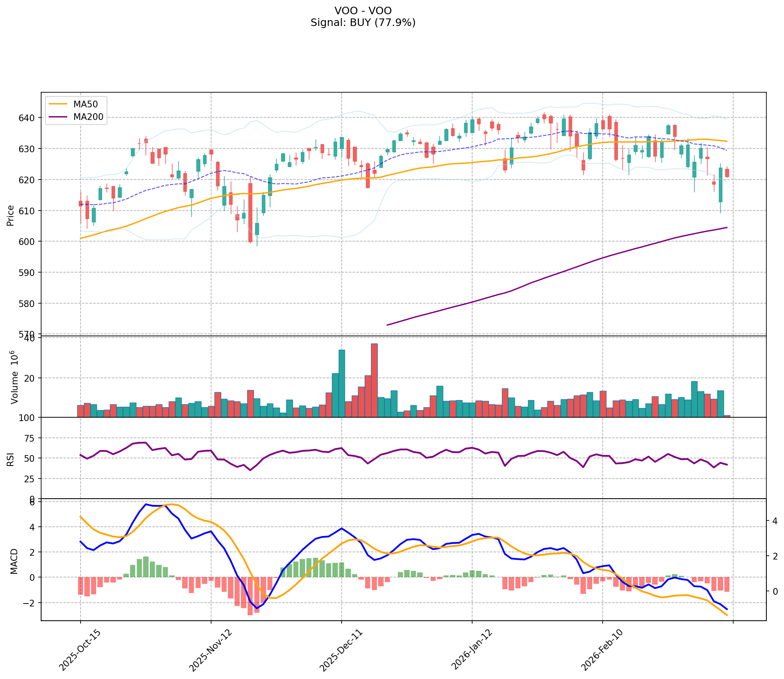Click the Volume y-axis label
The height and width of the screenshot is (679, 784).
pos(14,377)
